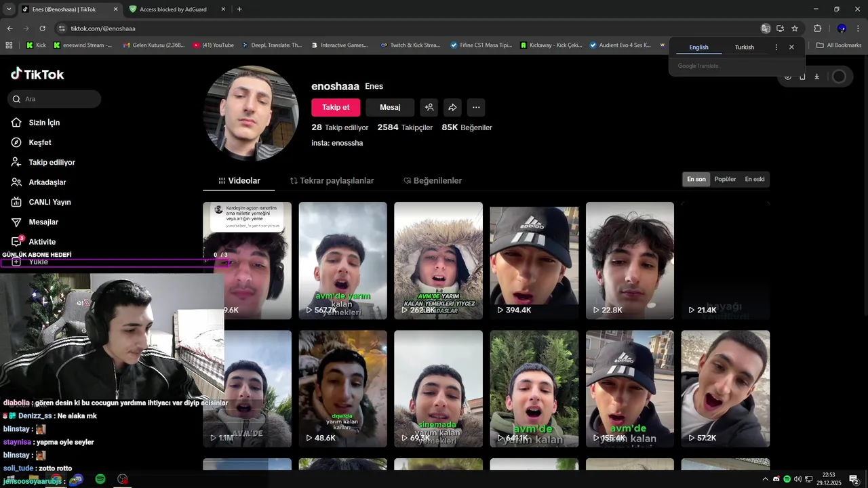Open the video with 641.1K views

pyautogui.click(x=534, y=388)
